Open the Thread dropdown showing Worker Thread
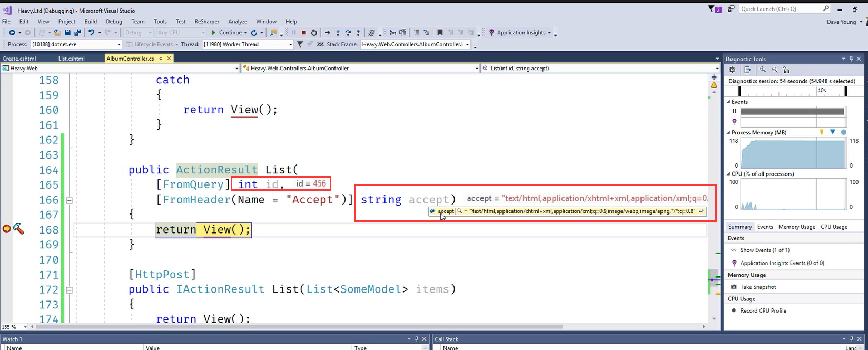The width and height of the screenshot is (868, 350). pyautogui.click(x=248, y=45)
